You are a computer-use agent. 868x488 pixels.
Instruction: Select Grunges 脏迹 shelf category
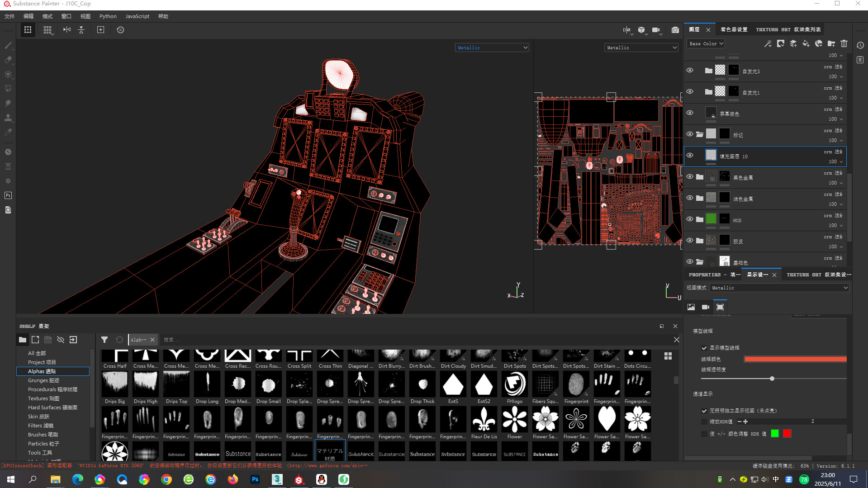pos(43,380)
